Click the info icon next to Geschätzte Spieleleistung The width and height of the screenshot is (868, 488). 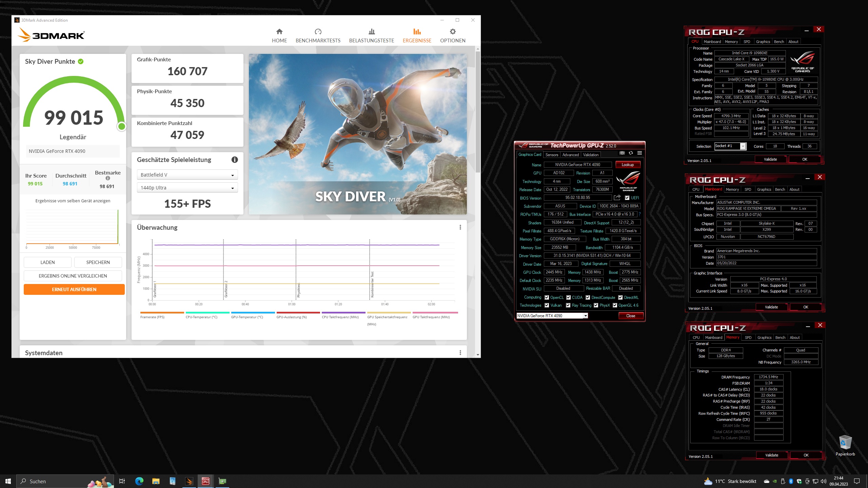pos(235,160)
